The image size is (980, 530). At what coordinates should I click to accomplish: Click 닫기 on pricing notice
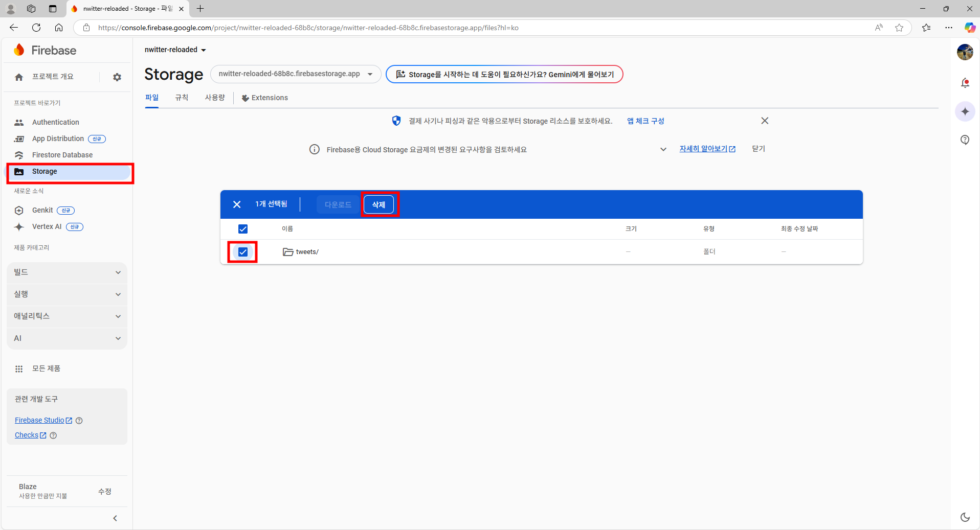[759, 149]
